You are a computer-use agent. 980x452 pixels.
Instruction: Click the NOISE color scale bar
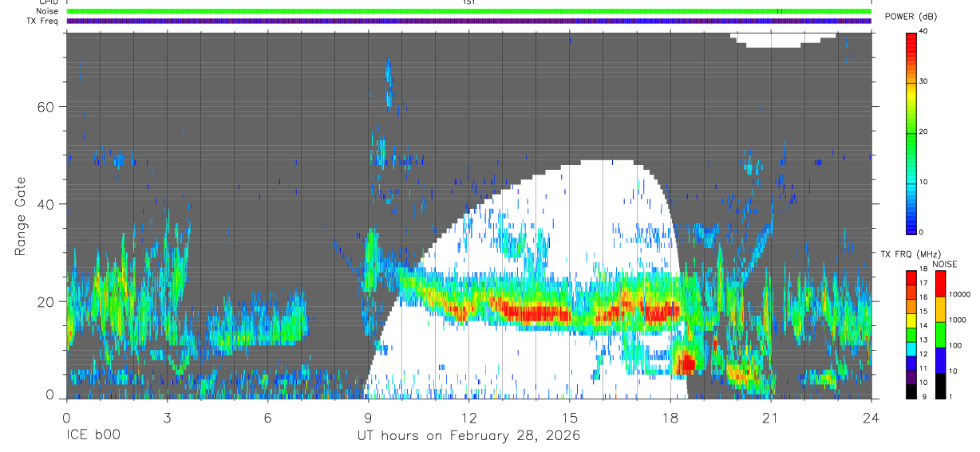click(940, 335)
